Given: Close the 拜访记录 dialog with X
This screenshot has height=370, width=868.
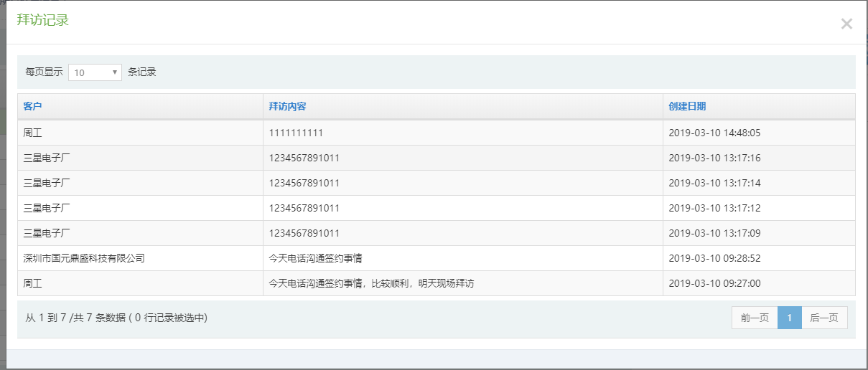Looking at the screenshot, I should click(x=846, y=24).
